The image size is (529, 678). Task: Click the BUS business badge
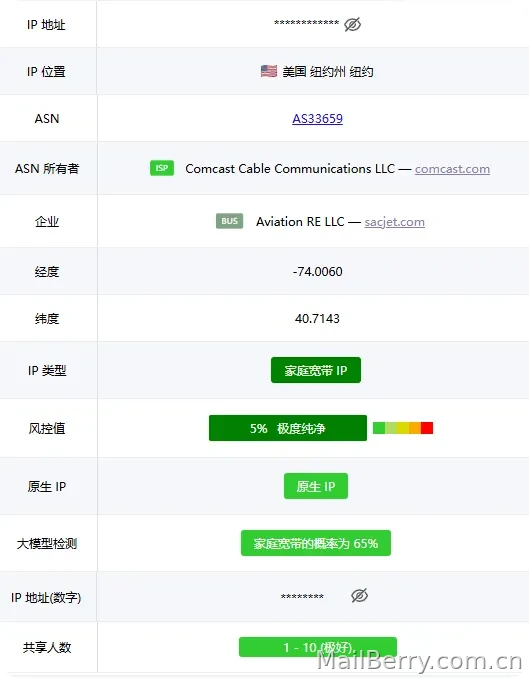229,221
